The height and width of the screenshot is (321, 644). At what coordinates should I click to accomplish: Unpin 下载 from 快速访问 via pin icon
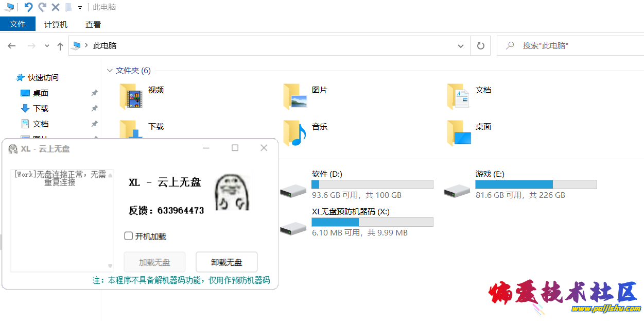pos(94,108)
